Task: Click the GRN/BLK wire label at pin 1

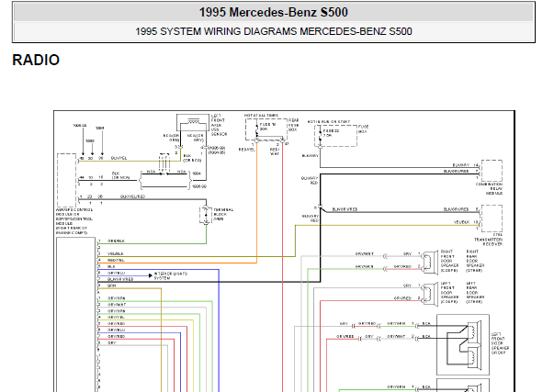Action: point(116,241)
